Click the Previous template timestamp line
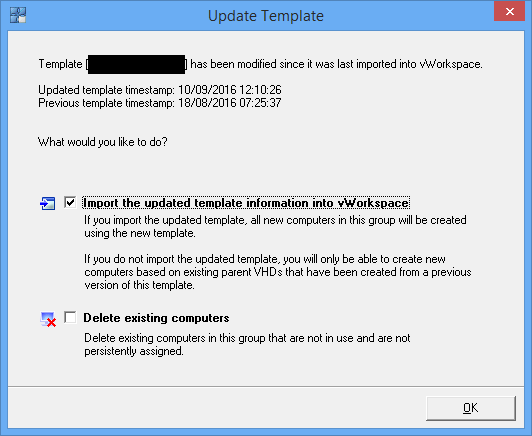Screen dimensions: 532x436 pos(160,103)
